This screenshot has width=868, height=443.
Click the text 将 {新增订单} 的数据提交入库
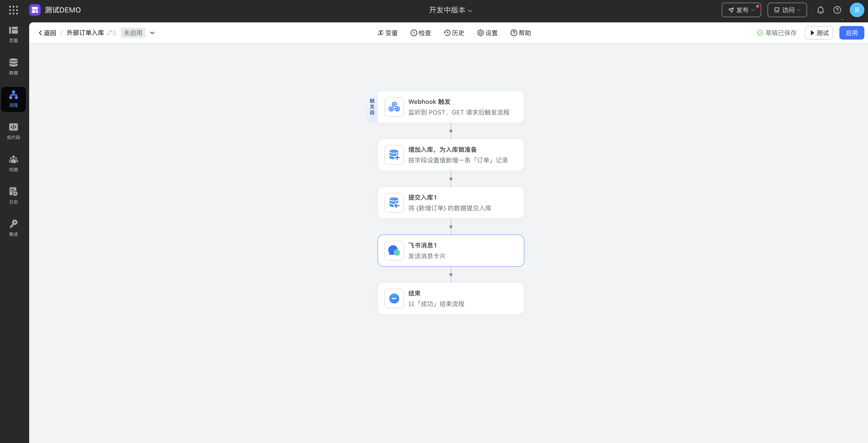click(x=450, y=208)
